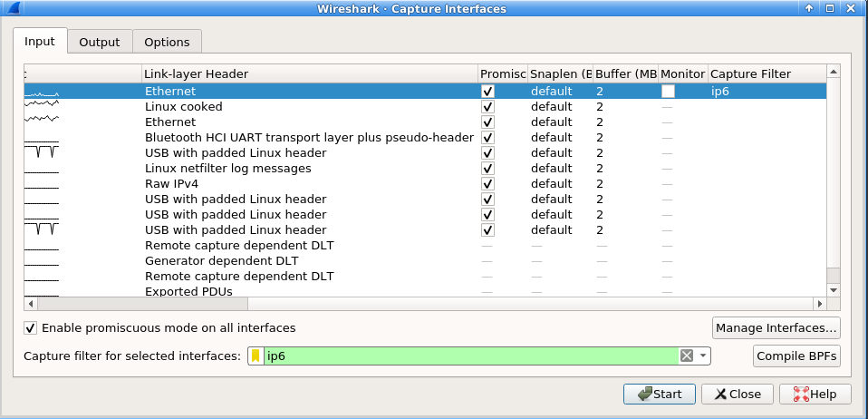868x419 pixels.
Task: Expand the capture filter history dropdown
Action: [x=703, y=356]
